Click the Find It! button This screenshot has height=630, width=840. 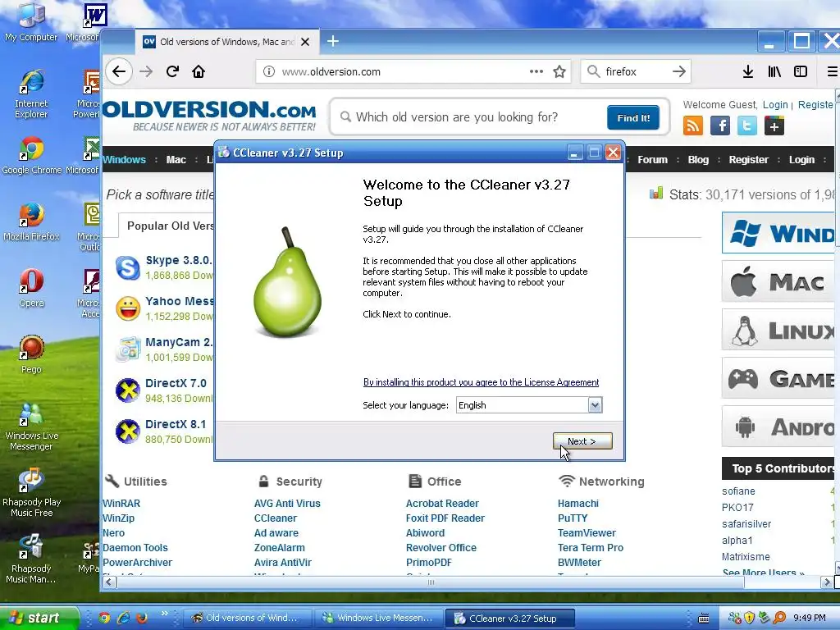tap(633, 118)
